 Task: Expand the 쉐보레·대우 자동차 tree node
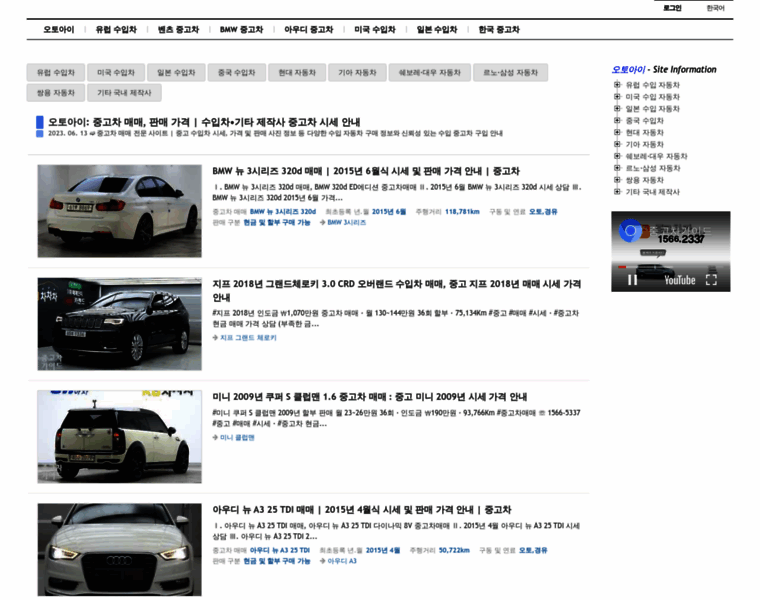click(617, 156)
